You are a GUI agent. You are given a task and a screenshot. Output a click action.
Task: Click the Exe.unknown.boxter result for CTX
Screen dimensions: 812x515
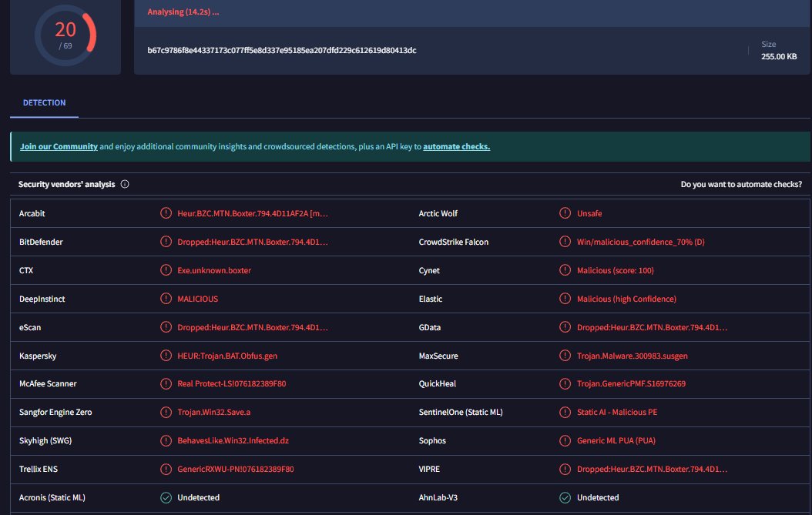pos(214,270)
